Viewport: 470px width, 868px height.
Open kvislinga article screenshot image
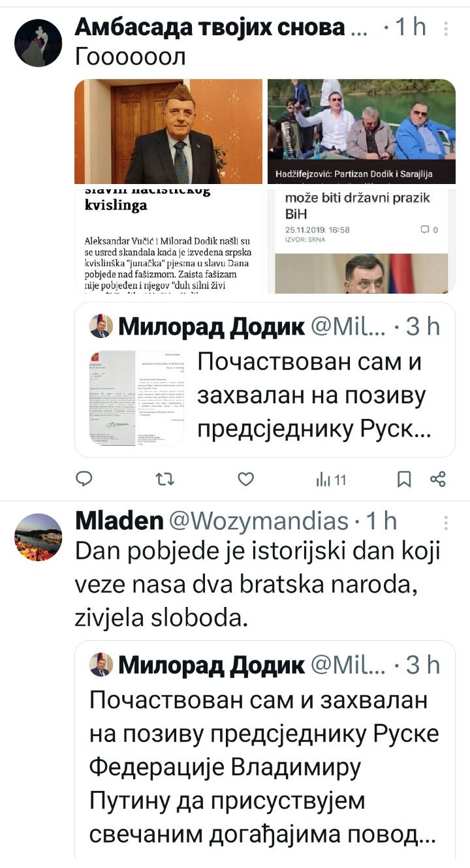click(x=168, y=241)
